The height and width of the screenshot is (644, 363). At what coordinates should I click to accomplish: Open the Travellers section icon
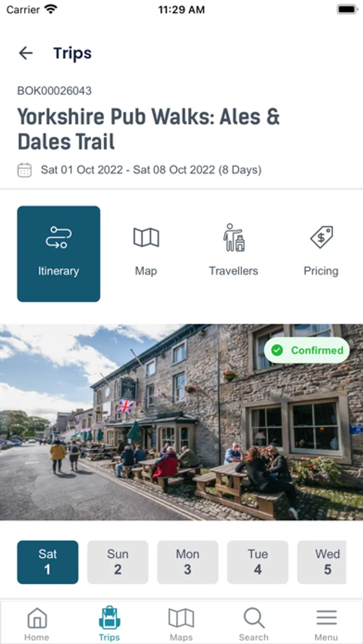tap(234, 237)
